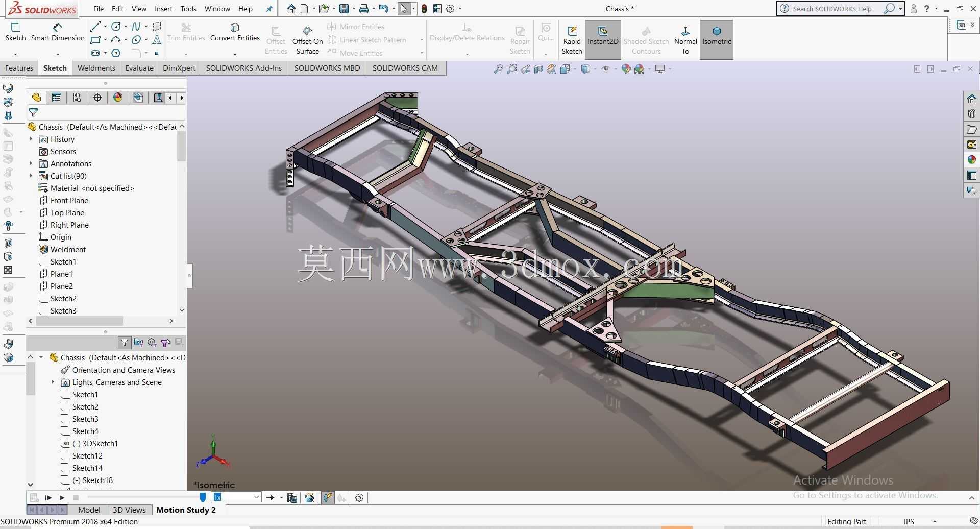Select the Polygon sketch tool
Image resolution: width=980 pixels, height=529 pixels.
click(116, 53)
